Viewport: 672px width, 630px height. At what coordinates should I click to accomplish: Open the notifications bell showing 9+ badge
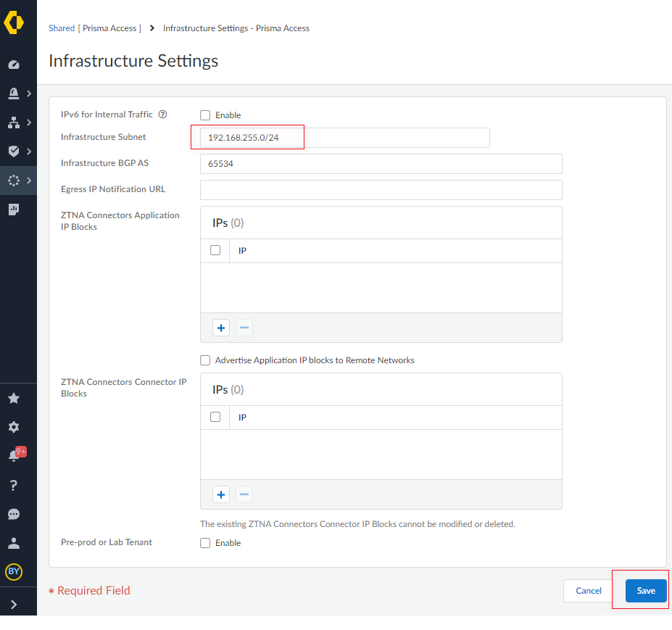(x=13, y=455)
